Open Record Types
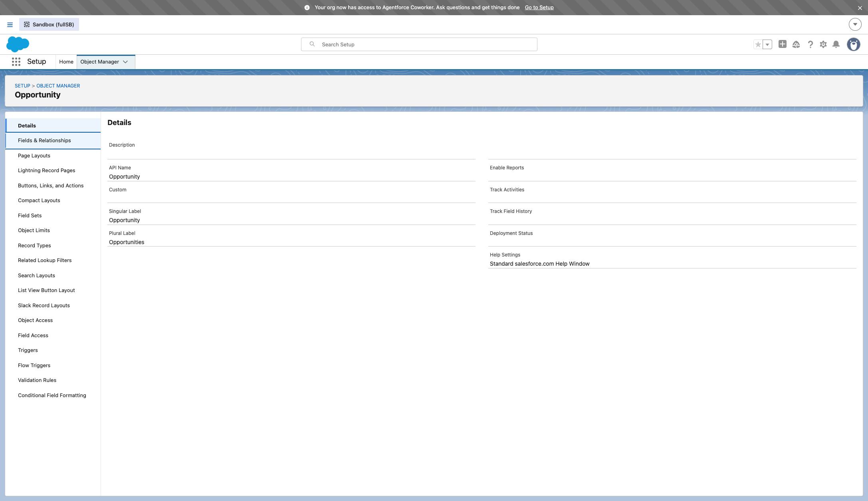 (53, 246)
